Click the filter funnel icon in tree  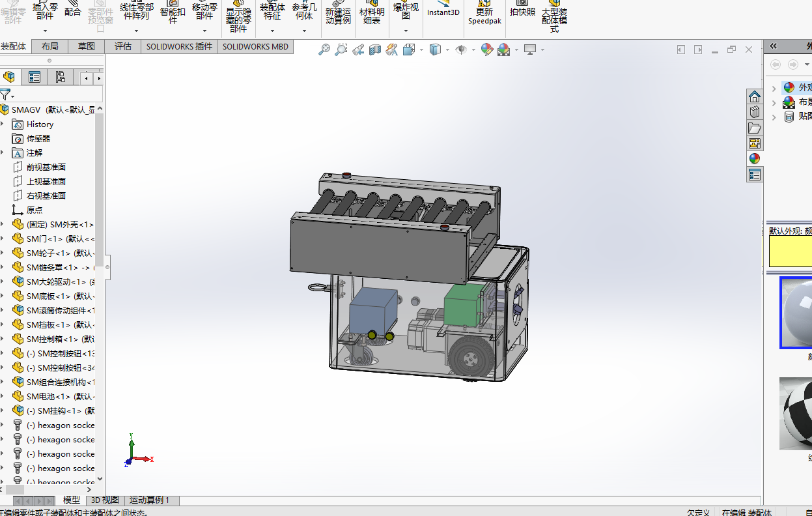[5, 95]
